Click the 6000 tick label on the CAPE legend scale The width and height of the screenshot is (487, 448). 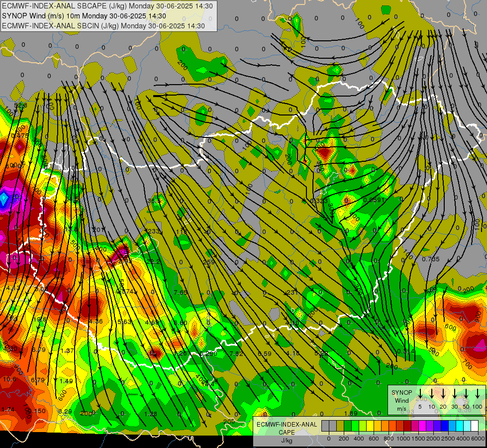point(478,439)
